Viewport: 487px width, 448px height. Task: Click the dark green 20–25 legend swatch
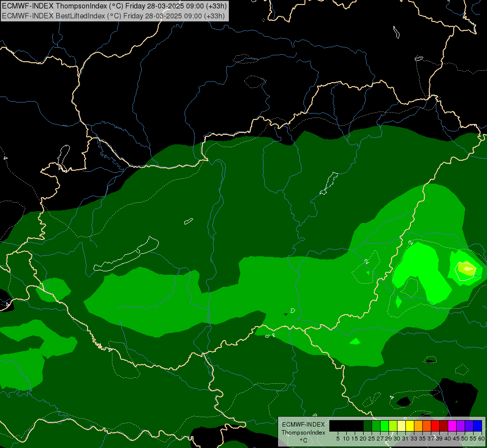(x=368, y=426)
